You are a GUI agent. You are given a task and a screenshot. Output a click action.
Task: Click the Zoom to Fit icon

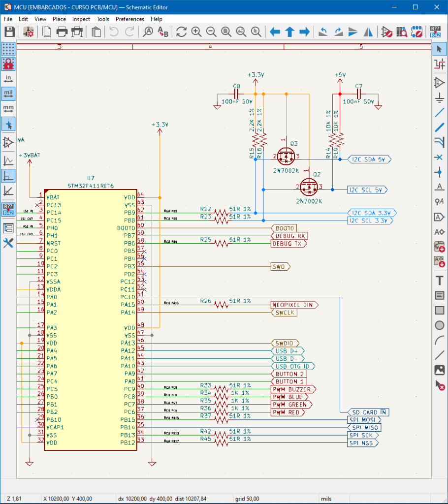pos(226,32)
